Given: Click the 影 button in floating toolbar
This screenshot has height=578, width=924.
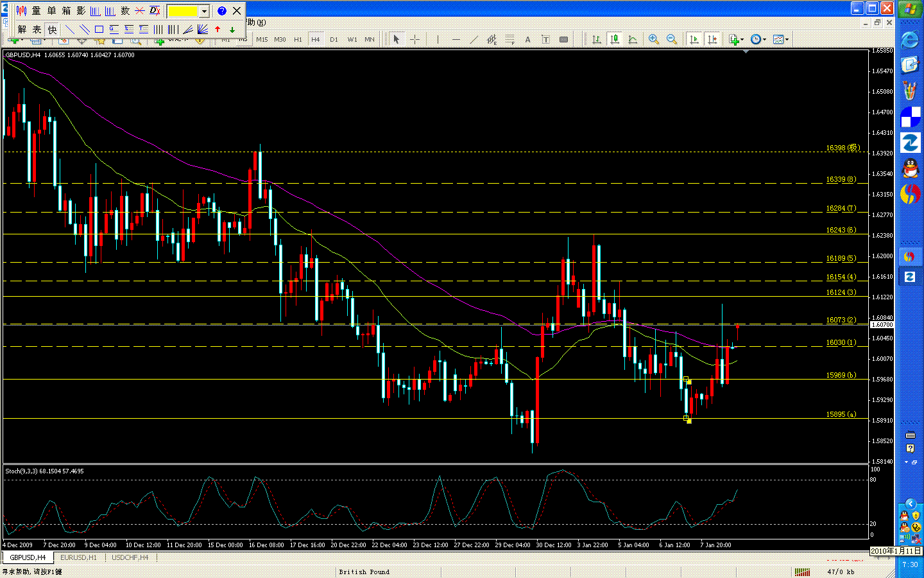Looking at the screenshot, I should 81,11.
